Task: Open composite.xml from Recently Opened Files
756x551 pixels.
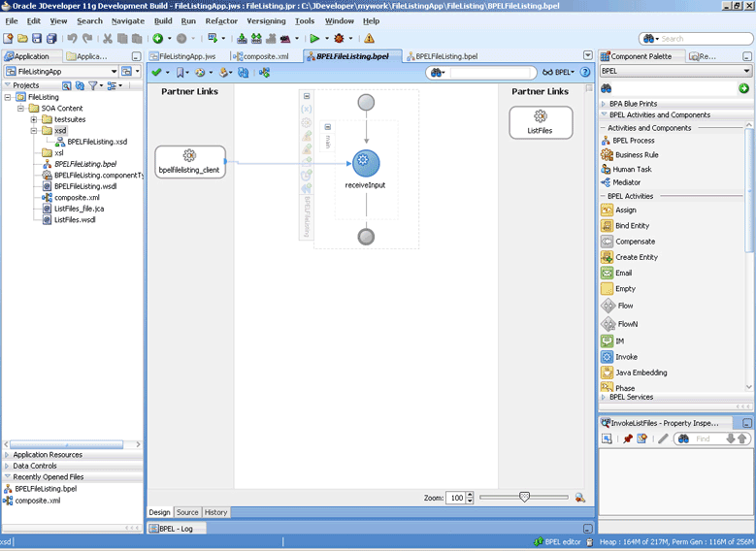Action: (x=38, y=501)
